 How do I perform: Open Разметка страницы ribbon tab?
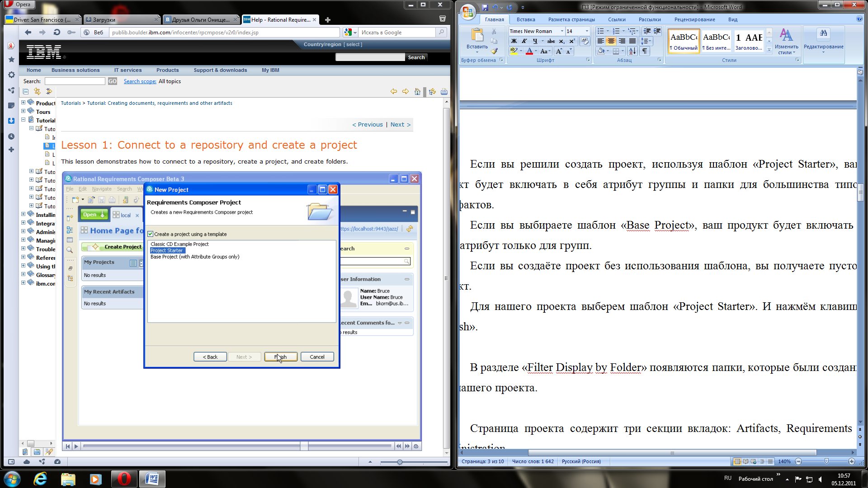pyautogui.click(x=571, y=19)
